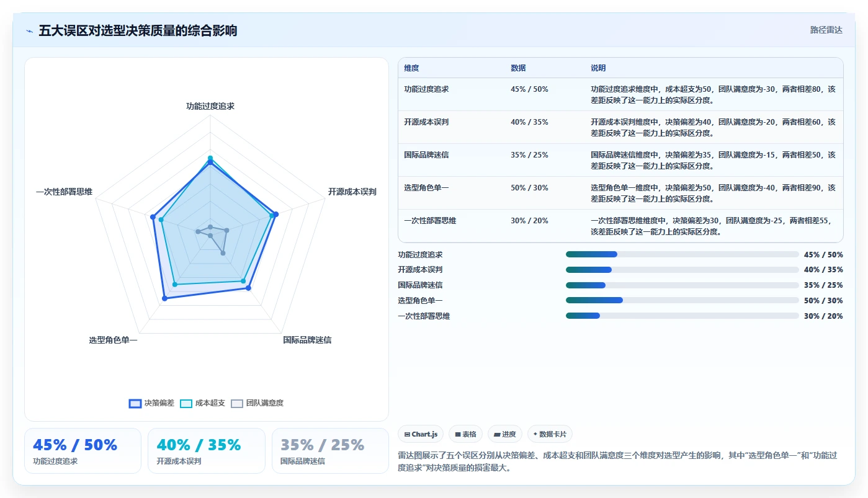The image size is (868, 498).
Task: Select the 国际品牌迷信 table row name
Action: pos(426,155)
